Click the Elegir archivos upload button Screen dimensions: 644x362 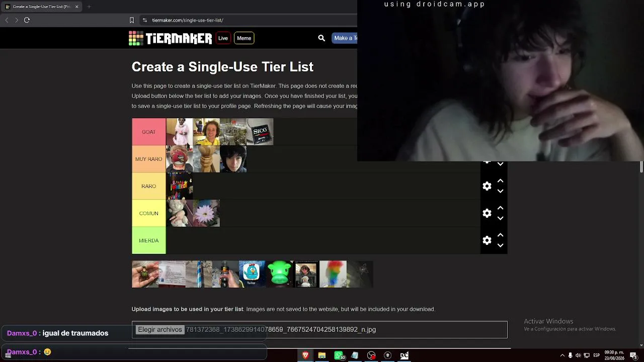point(160,330)
